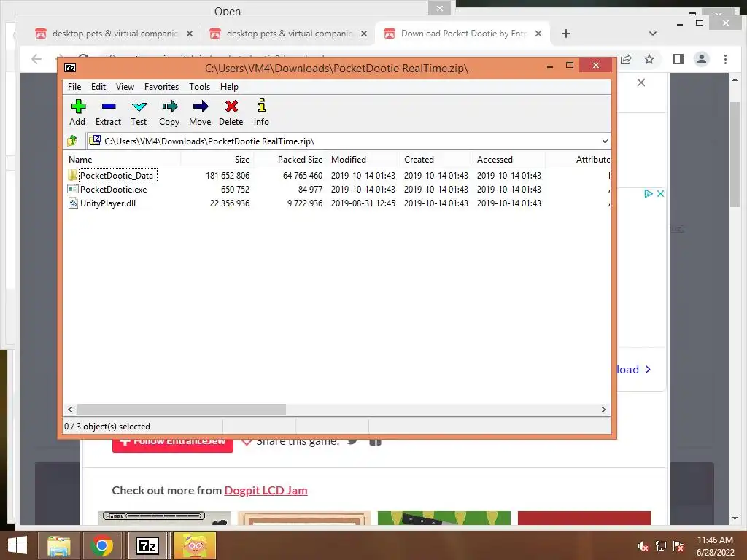This screenshot has height=560, width=747.
Task: Sort by Modified column header
Action: pos(363,160)
